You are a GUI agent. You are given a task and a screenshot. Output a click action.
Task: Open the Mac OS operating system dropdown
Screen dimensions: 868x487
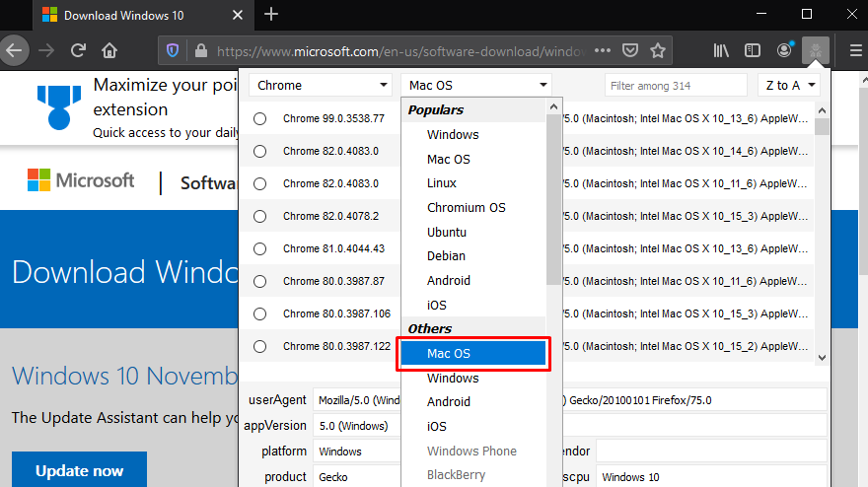click(476, 85)
